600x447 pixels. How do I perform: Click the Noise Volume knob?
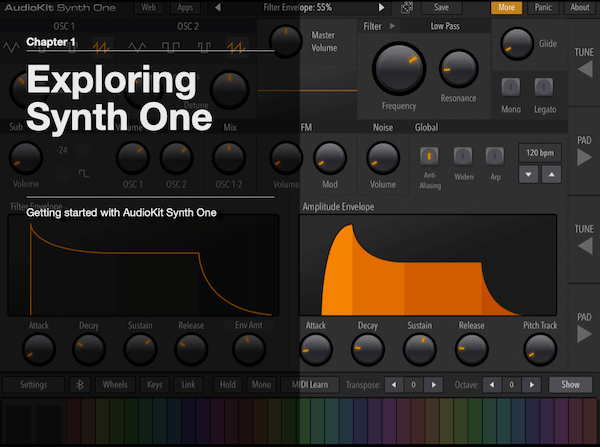(x=383, y=158)
